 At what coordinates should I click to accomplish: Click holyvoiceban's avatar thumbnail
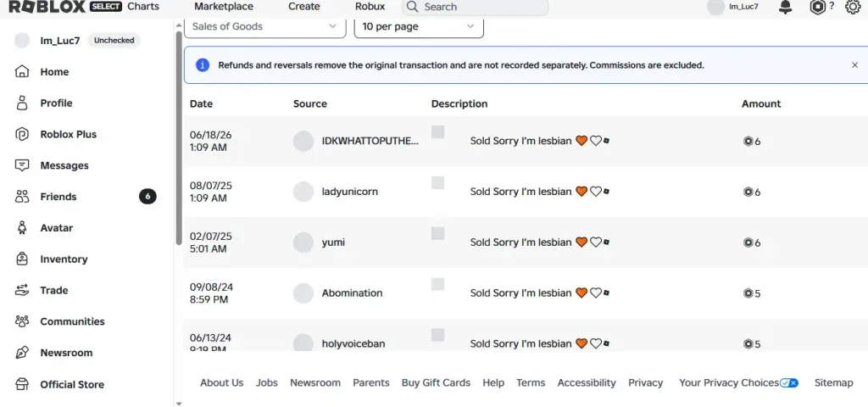tap(303, 343)
